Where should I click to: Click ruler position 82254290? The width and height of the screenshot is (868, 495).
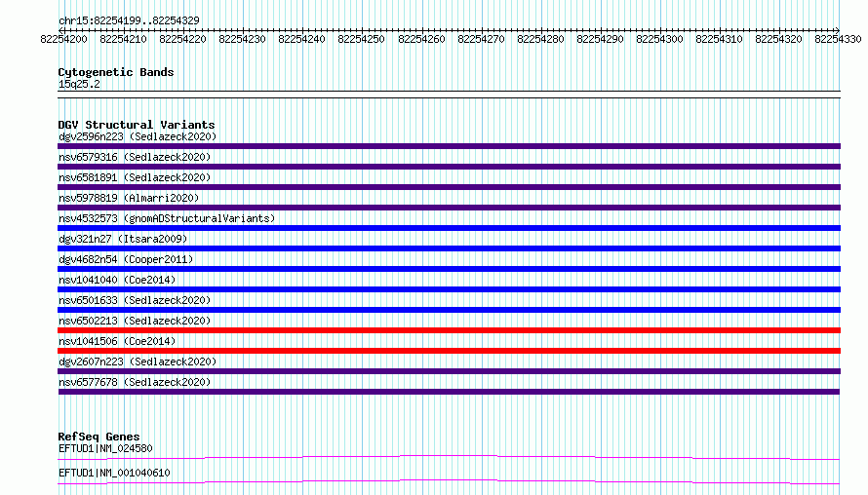pos(600,39)
